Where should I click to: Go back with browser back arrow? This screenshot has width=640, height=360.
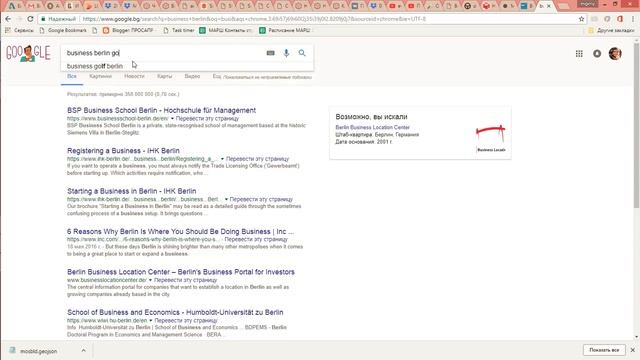8,19
